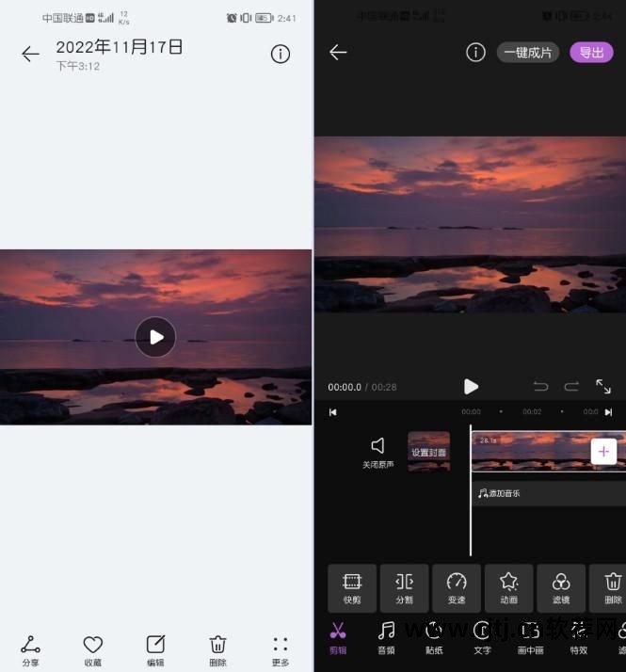
Task: Switch to the 剪辑 edit tab
Action: click(338, 638)
